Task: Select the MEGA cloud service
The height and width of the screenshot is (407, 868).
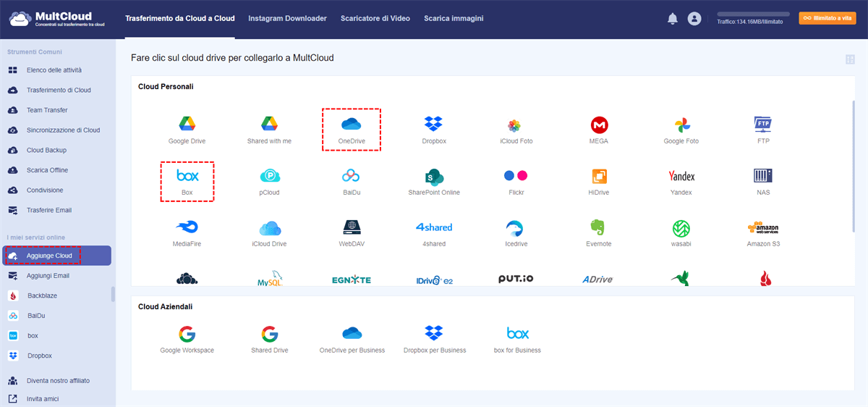Action: pos(598,125)
